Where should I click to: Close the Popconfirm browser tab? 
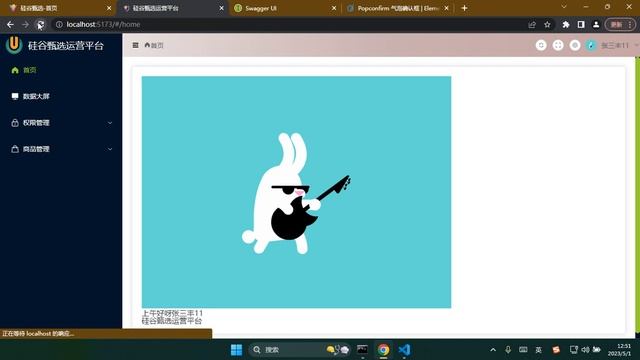(447, 8)
